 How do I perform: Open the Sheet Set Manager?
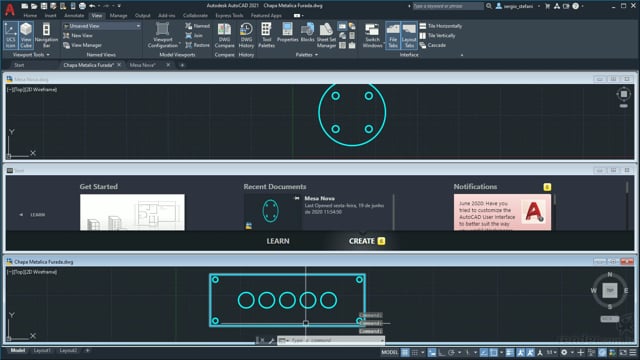tap(326, 35)
